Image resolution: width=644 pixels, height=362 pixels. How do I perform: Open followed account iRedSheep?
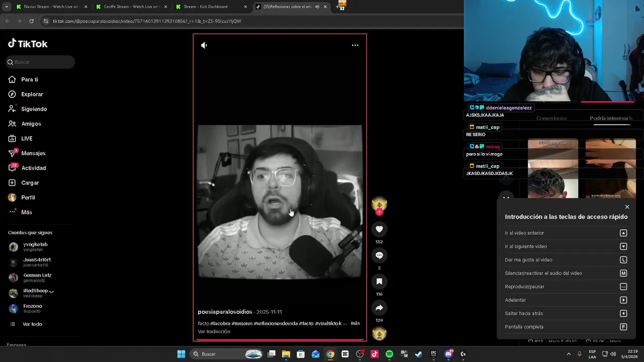pyautogui.click(x=35, y=293)
